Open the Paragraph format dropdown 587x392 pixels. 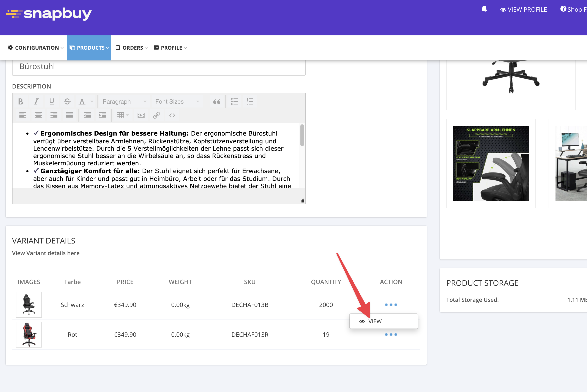(124, 101)
